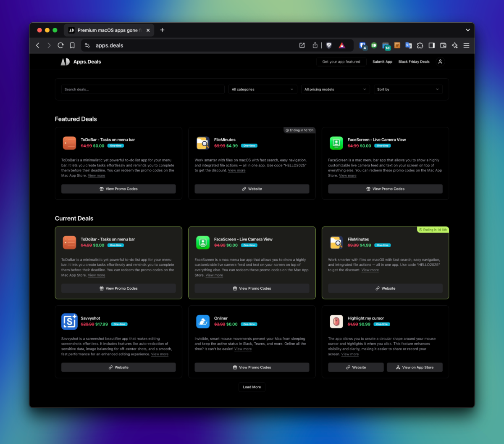This screenshot has height=444, width=504.
Task: Expand the All pricing models dropdown
Action: (x=336, y=90)
